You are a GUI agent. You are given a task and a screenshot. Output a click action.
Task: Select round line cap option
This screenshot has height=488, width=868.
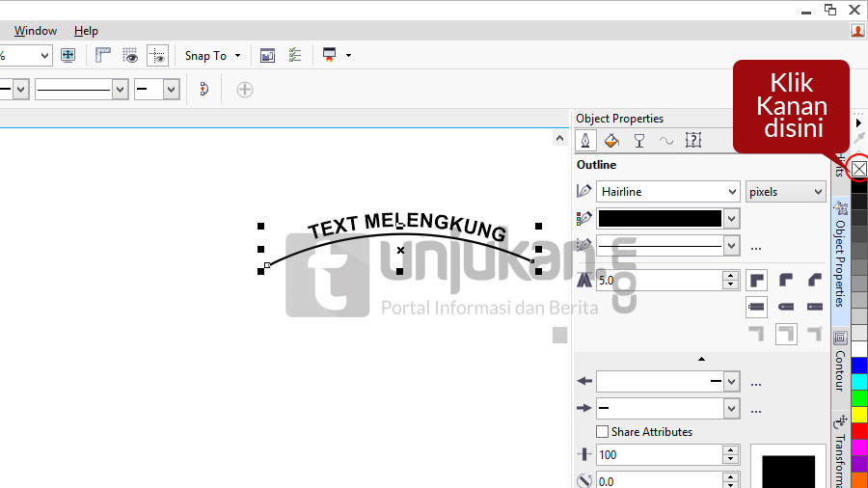tap(785, 307)
